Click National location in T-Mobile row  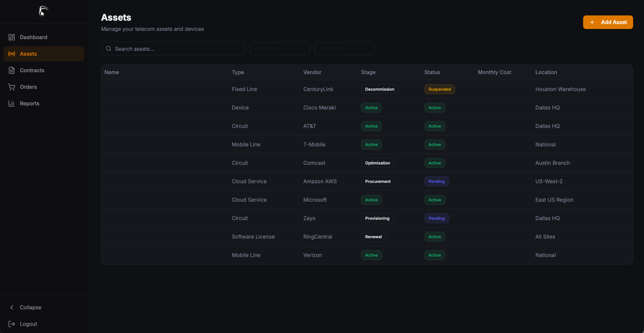point(546,144)
